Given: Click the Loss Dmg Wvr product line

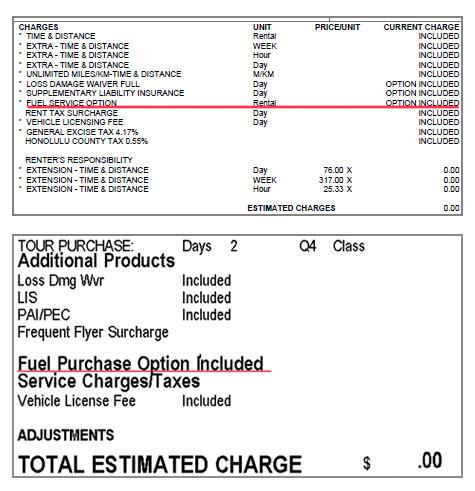Looking at the screenshot, I should pyautogui.click(x=124, y=281).
